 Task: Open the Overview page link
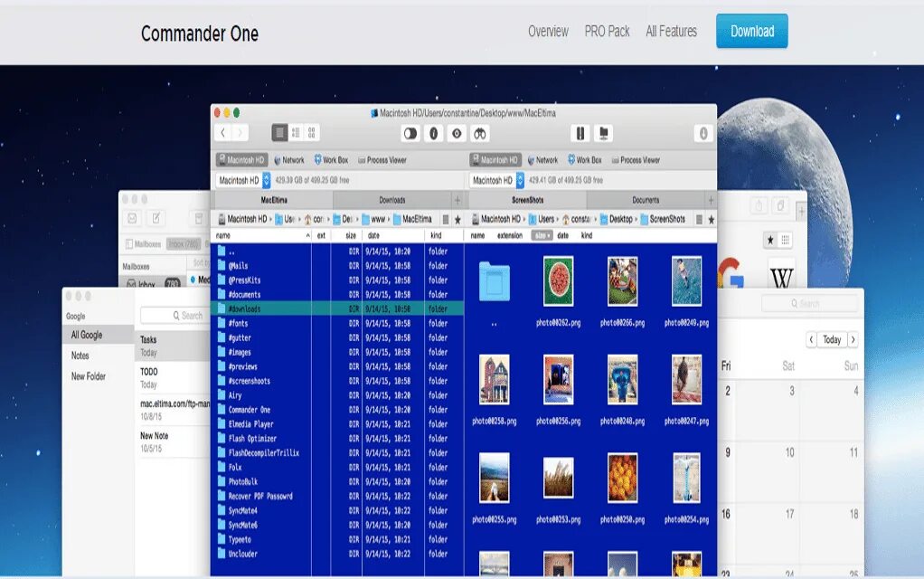click(x=548, y=32)
